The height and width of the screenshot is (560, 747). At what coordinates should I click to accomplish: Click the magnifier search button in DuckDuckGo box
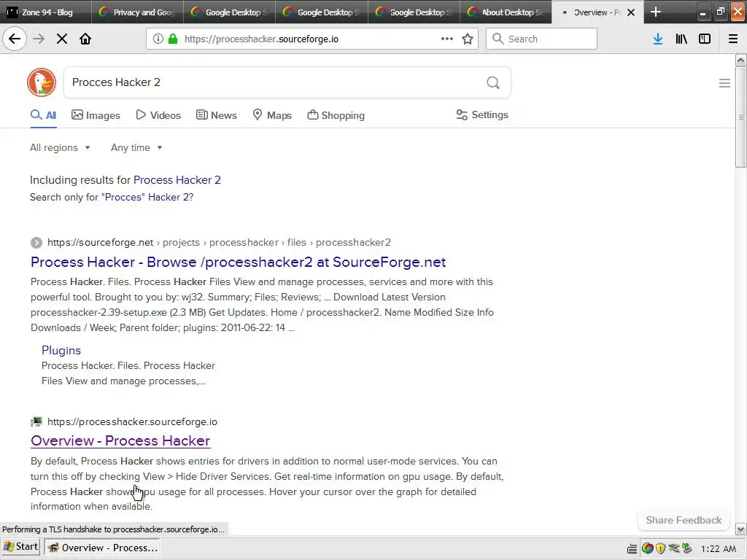(493, 83)
